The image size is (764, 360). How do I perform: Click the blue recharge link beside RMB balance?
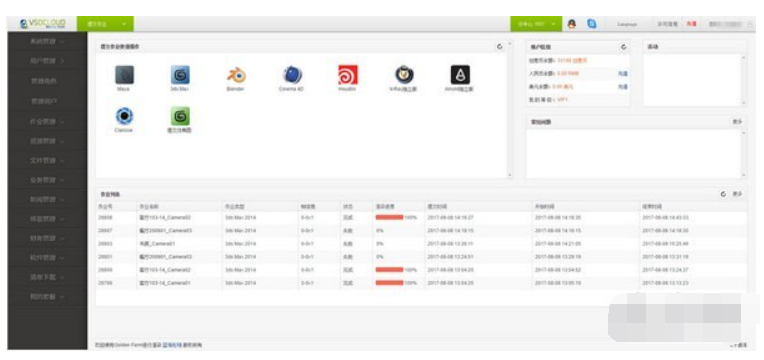click(622, 74)
